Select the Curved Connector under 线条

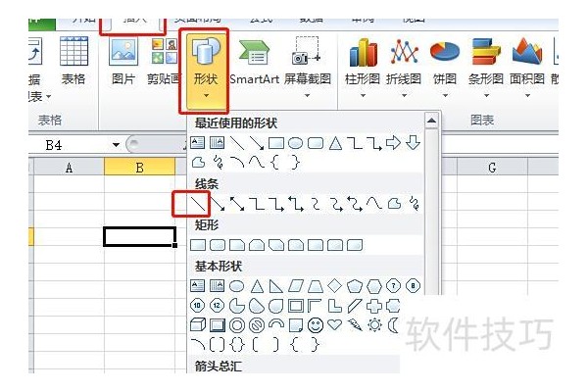pos(316,204)
